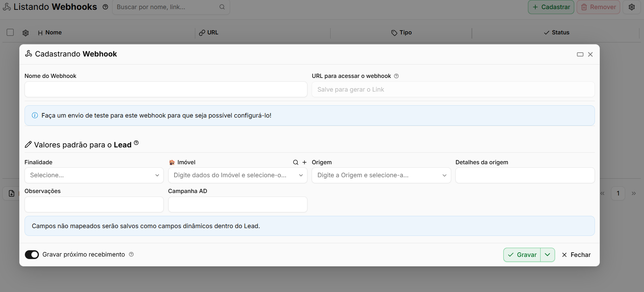Screen dimensions: 644x292
Task: Click the Cadastrar button
Action: click(551, 7)
